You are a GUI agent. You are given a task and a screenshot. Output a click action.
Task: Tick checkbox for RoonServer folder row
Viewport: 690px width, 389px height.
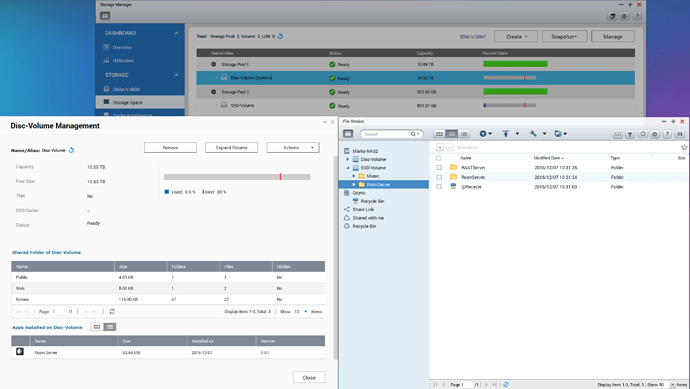439,177
